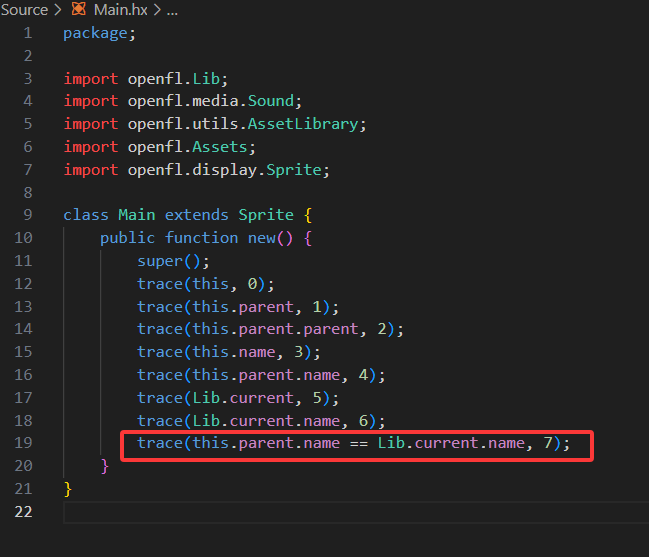Image resolution: width=649 pixels, height=557 pixels.
Task: Click the 'super' call on line 11
Action: point(160,261)
